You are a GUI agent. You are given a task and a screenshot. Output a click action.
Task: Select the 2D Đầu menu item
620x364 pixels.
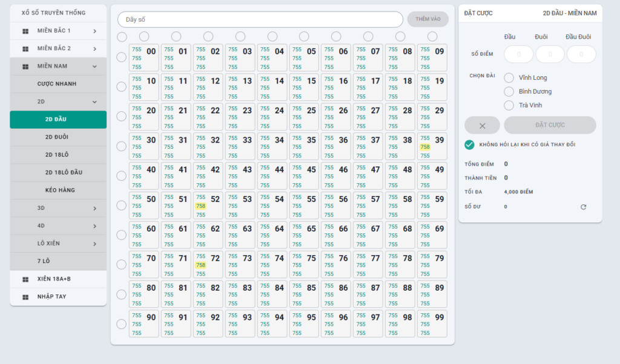click(x=58, y=119)
